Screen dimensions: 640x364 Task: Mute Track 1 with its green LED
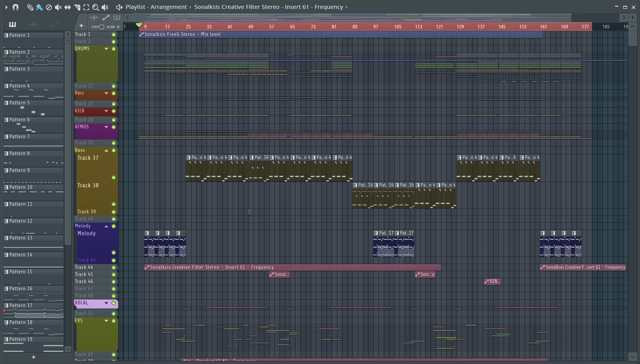[114, 34]
